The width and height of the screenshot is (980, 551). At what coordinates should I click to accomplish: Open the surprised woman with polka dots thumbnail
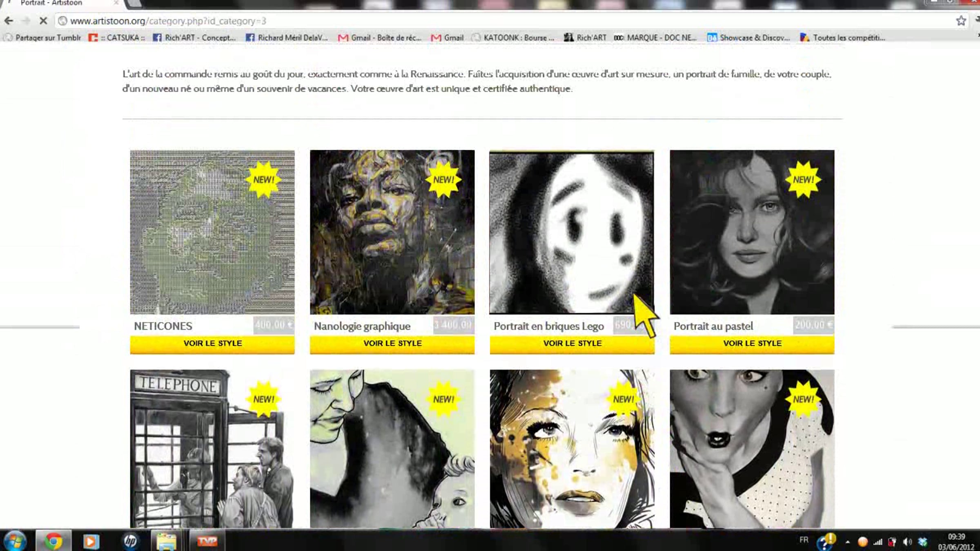[752, 449]
